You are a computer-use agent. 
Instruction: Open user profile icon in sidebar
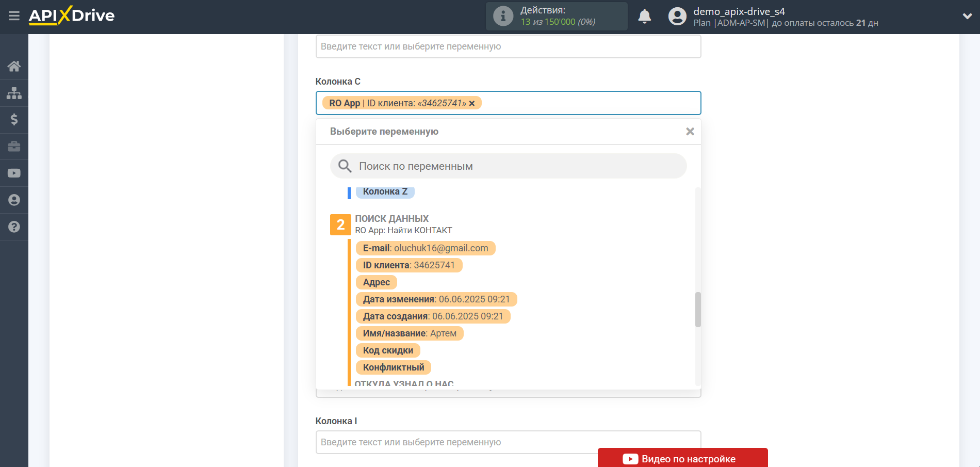coord(14,200)
